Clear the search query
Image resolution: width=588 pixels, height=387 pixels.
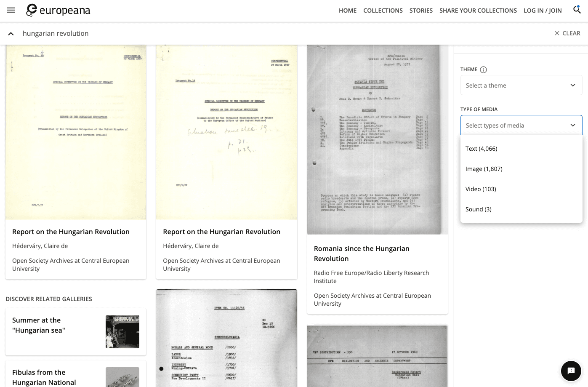567,33
